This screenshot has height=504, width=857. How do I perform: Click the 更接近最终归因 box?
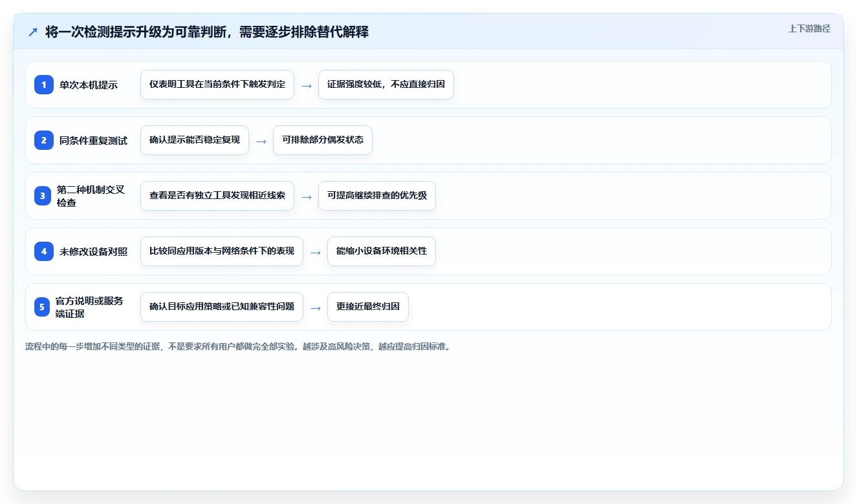point(368,307)
